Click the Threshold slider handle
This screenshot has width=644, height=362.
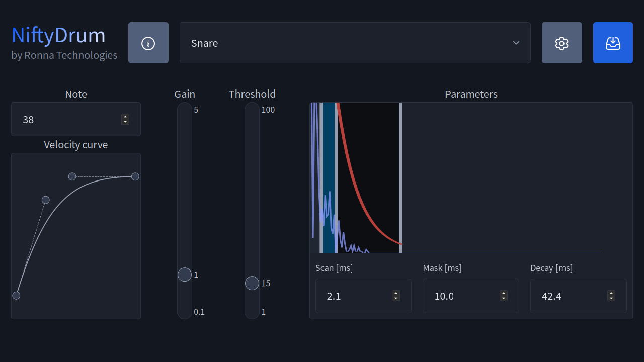pos(252,283)
